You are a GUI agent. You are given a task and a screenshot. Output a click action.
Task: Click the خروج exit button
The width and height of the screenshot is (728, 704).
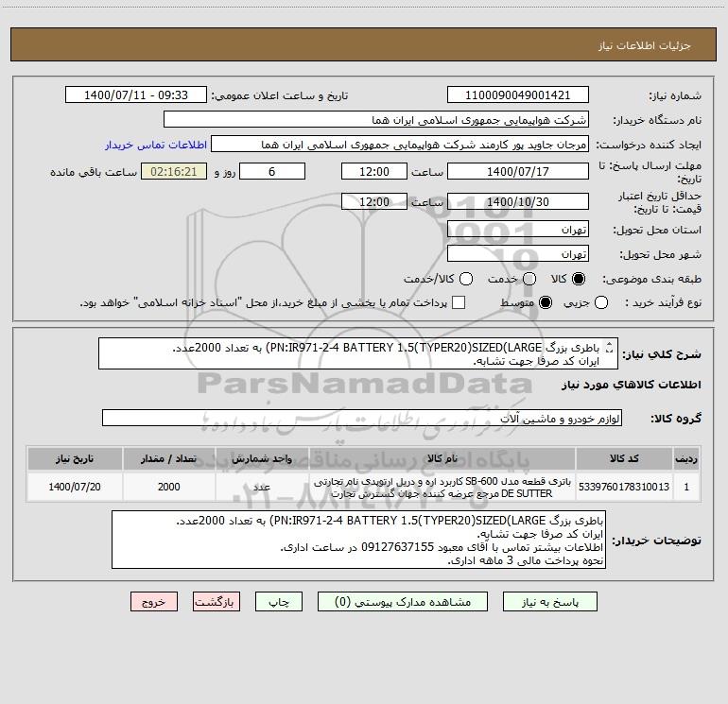tap(154, 602)
